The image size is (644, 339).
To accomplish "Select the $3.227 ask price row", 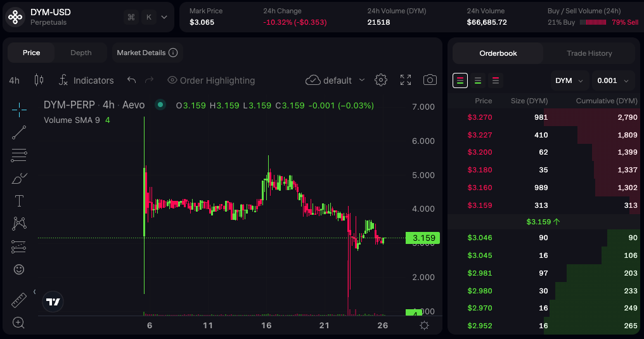I will point(545,135).
